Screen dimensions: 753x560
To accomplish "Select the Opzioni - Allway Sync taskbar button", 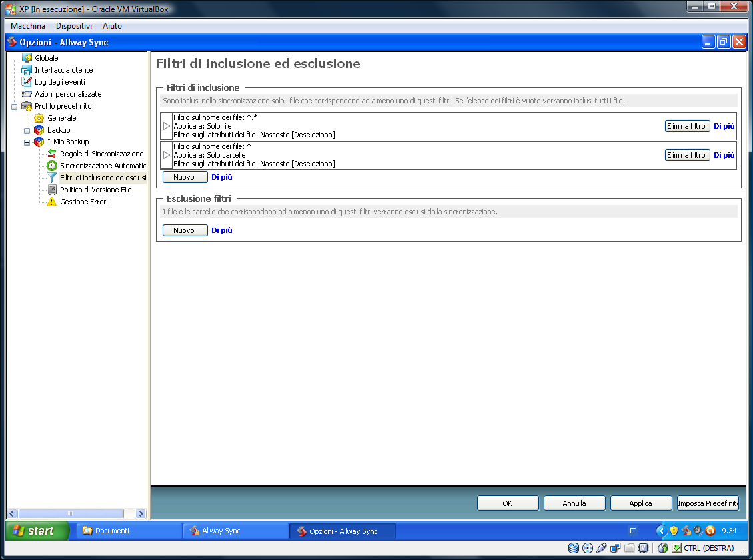I will click(x=343, y=531).
